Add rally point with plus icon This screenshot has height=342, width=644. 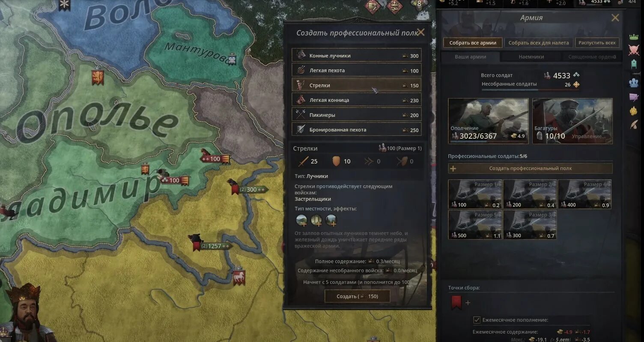pyautogui.click(x=468, y=303)
